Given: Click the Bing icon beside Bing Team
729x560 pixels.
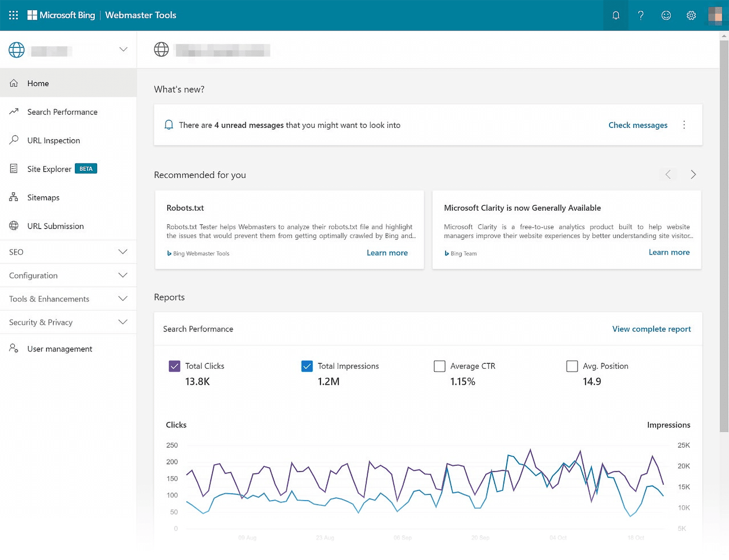Looking at the screenshot, I should pos(447,254).
